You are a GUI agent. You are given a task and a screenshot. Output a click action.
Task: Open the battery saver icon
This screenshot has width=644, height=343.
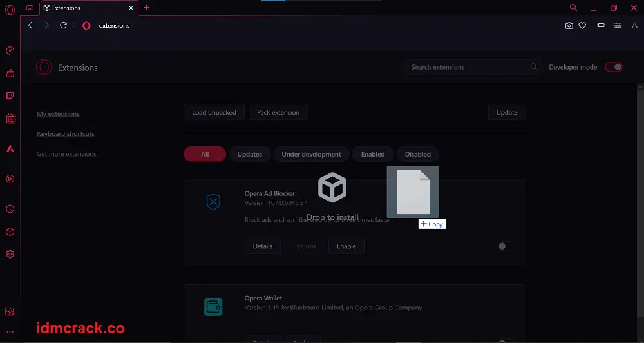601,25
